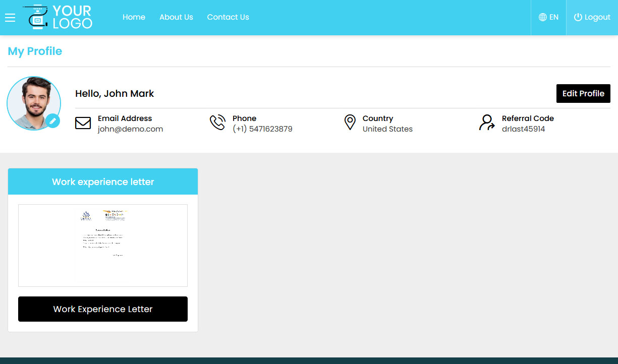Click the pencil icon on profile photo
618x364 pixels.
tap(52, 121)
